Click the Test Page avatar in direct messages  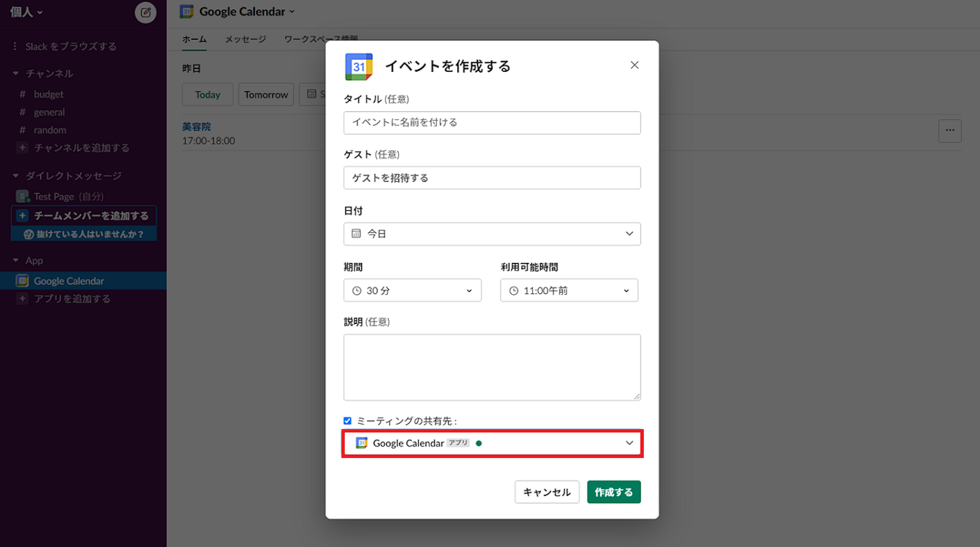point(22,197)
